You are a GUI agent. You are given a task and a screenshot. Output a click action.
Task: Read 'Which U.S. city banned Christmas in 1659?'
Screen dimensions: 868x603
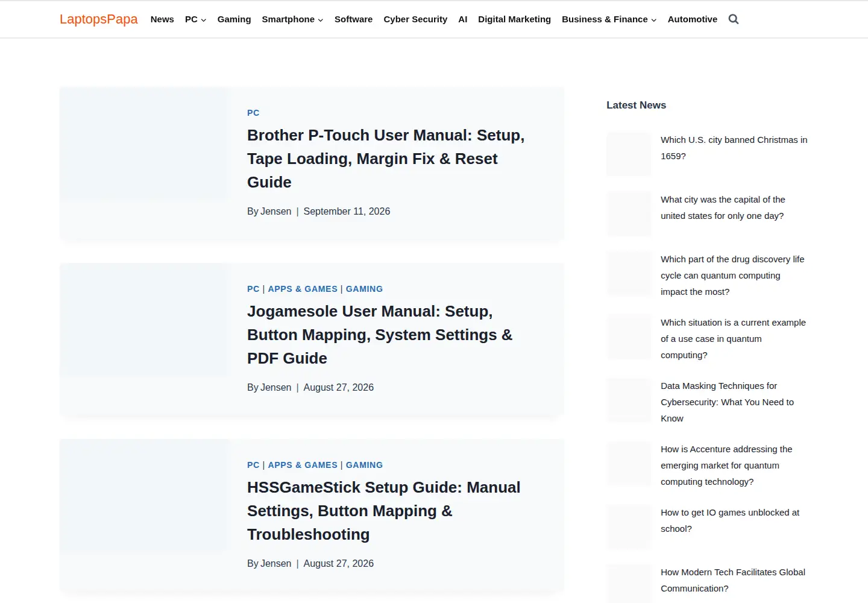pos(734,148)
